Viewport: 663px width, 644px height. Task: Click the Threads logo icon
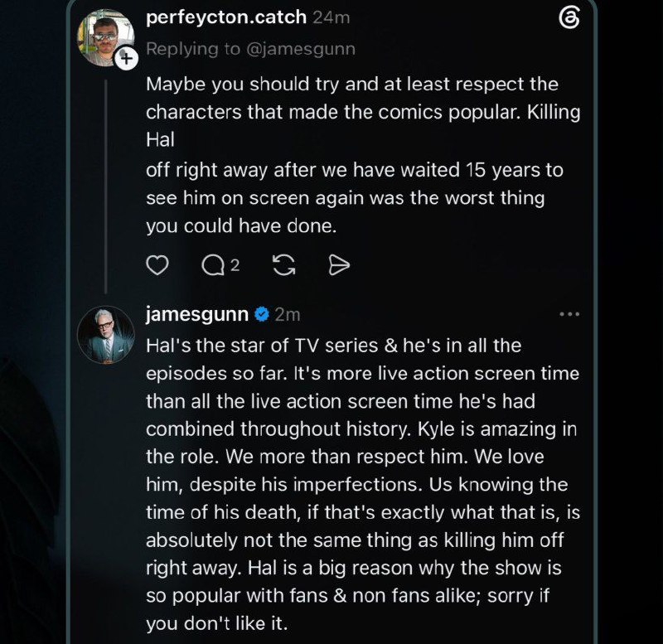[x=569, y=18]
